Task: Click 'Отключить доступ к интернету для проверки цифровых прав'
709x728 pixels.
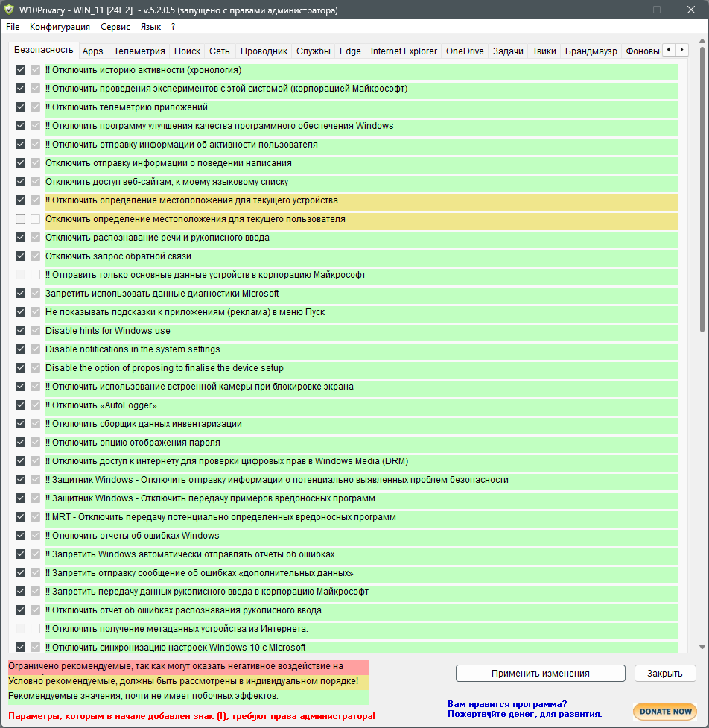Action: click(x=227, y=461)
